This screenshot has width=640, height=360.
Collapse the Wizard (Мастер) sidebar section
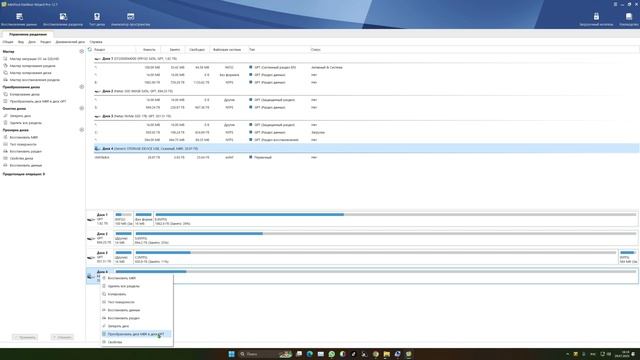point(82,51)
